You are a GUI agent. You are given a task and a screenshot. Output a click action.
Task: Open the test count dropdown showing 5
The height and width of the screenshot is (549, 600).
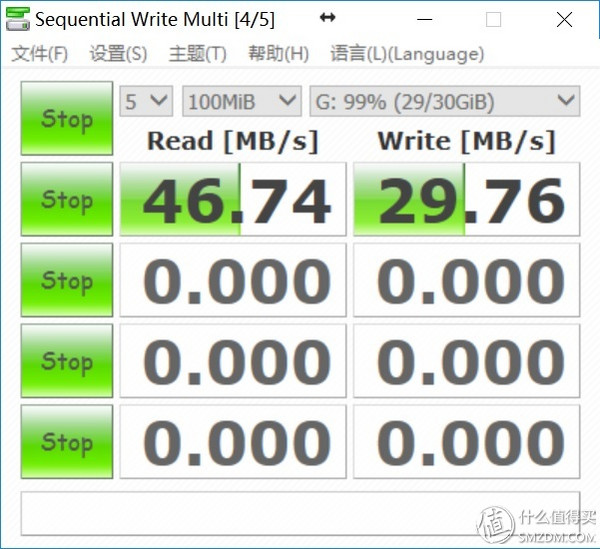146,101
